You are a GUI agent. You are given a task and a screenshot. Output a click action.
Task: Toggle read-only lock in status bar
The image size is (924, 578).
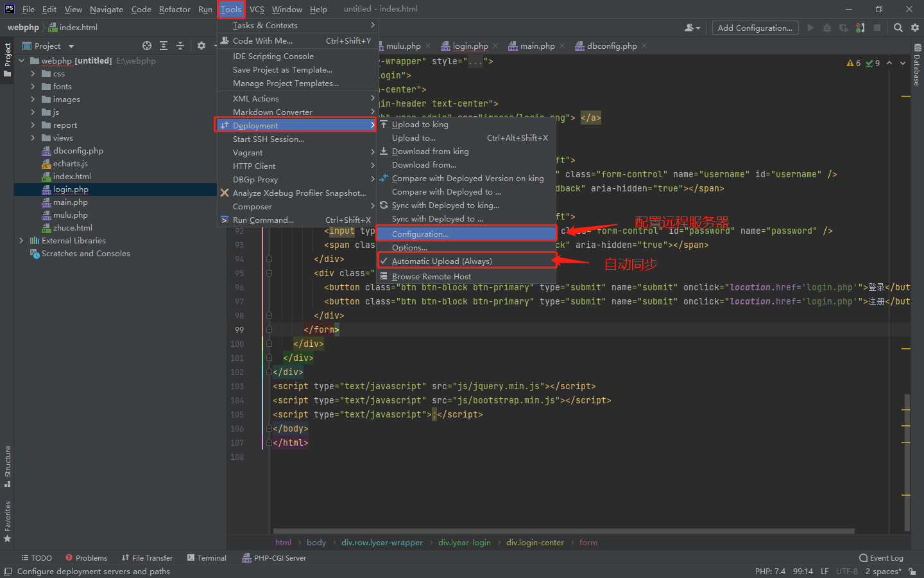[x=912, y=571]
